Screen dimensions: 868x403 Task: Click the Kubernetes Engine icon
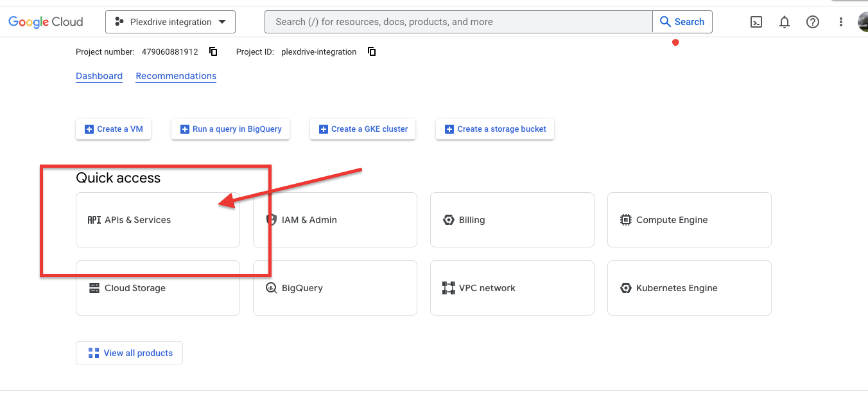tap(626, 288)
